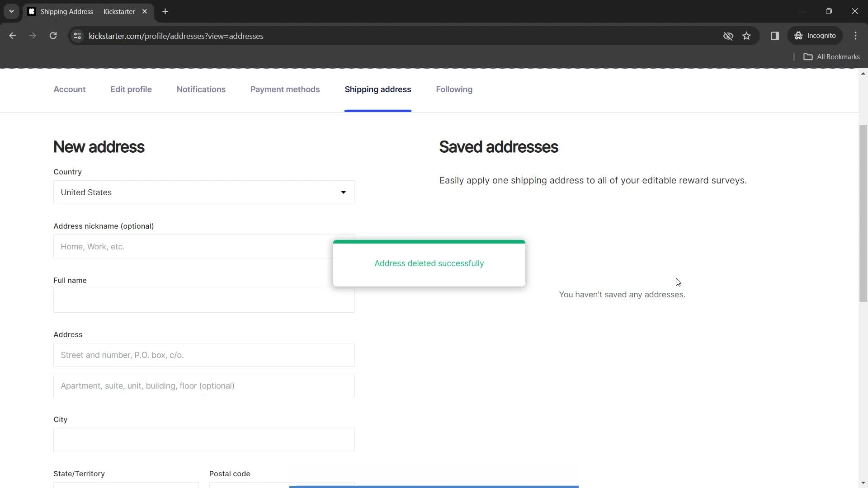Click the browser back navigation icon

point(13,36)
